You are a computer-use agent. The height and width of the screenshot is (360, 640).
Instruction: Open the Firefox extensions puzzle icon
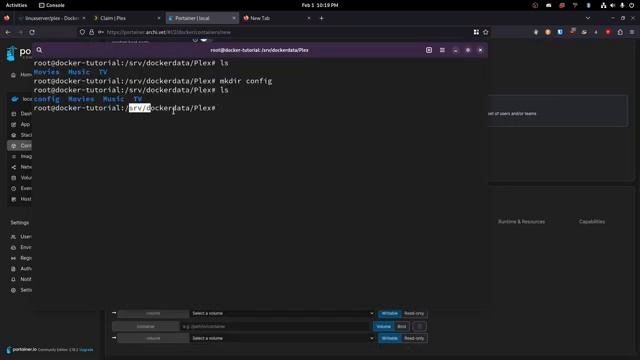pyautogui.click(x=620, y=32)
